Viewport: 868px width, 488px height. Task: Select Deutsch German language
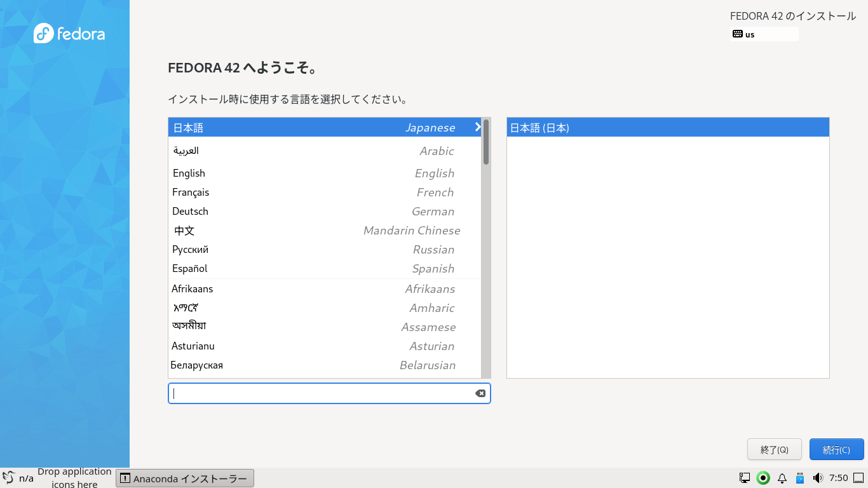click(325, 211)
